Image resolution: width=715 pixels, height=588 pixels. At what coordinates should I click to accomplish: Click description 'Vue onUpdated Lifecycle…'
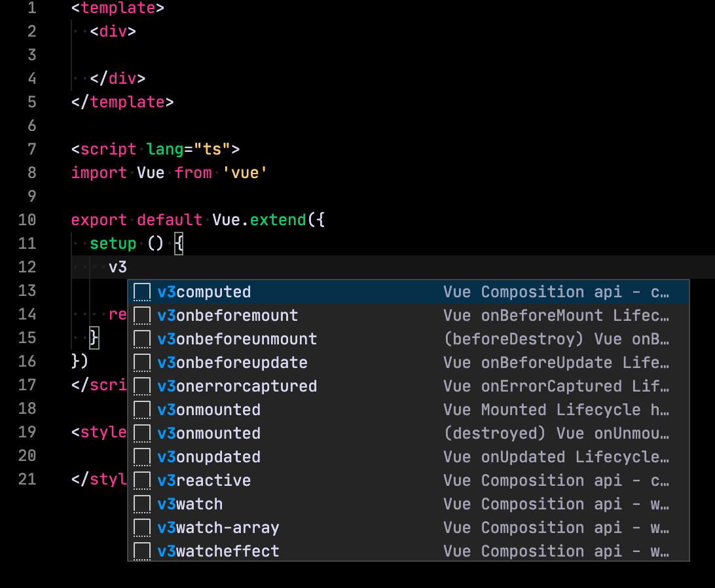[x=557, y=457]
